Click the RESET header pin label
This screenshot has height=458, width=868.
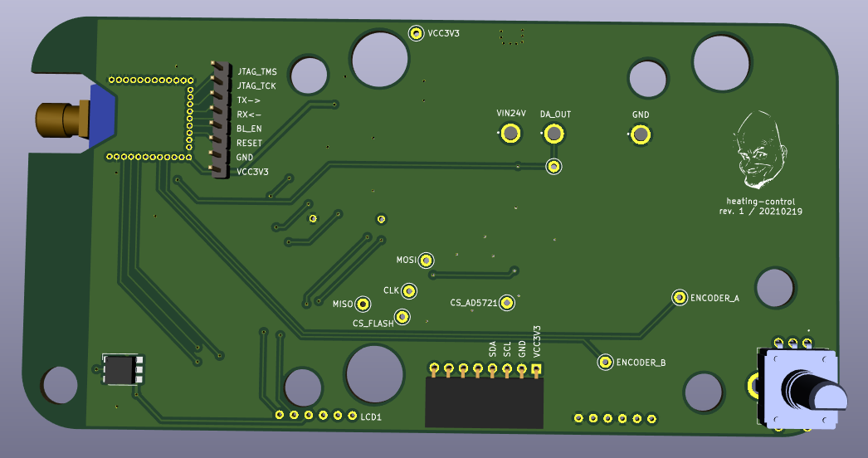[x=249, y=144]
